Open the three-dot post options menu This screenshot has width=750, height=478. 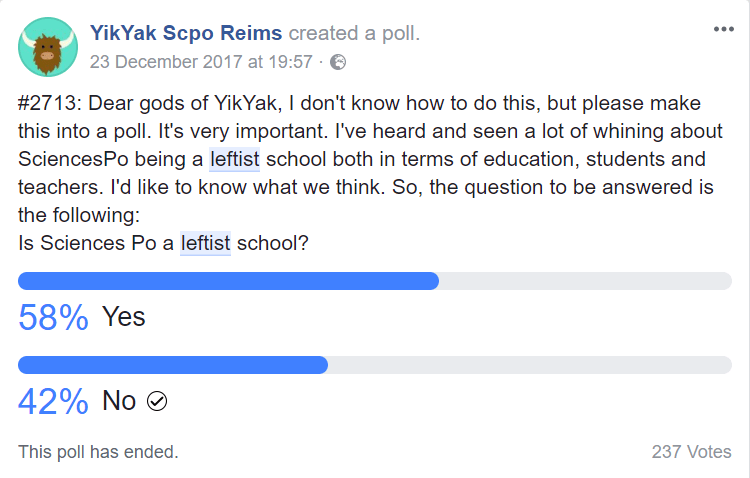[x=723, y=29]
